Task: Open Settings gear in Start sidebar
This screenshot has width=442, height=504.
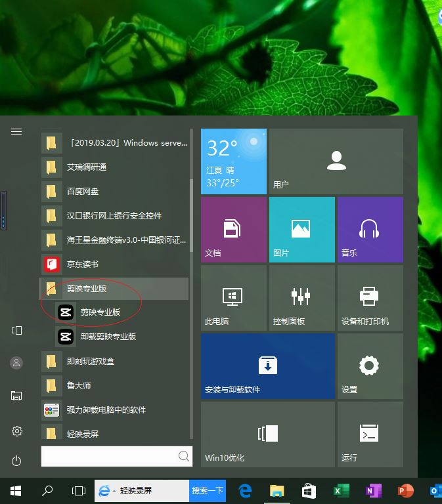Action: click(x=16, y=431)
